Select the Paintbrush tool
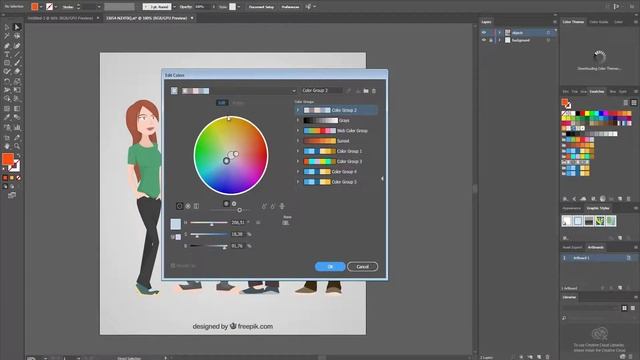This screenshot has height=360, width=640. [17, 63]
